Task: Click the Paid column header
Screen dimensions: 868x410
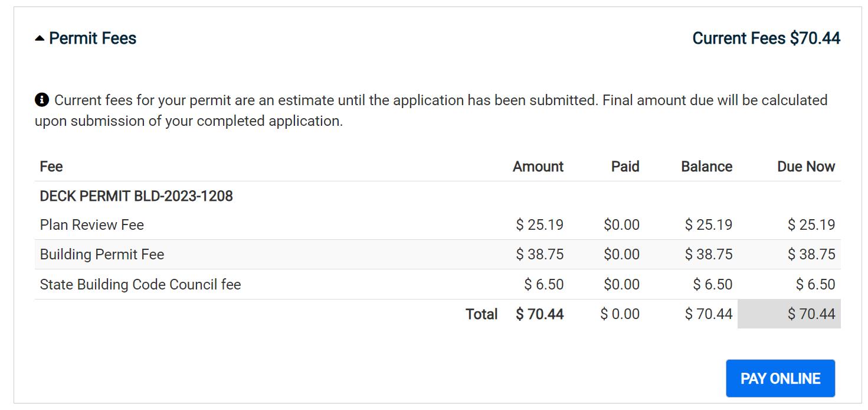Action: coord(625,167)
